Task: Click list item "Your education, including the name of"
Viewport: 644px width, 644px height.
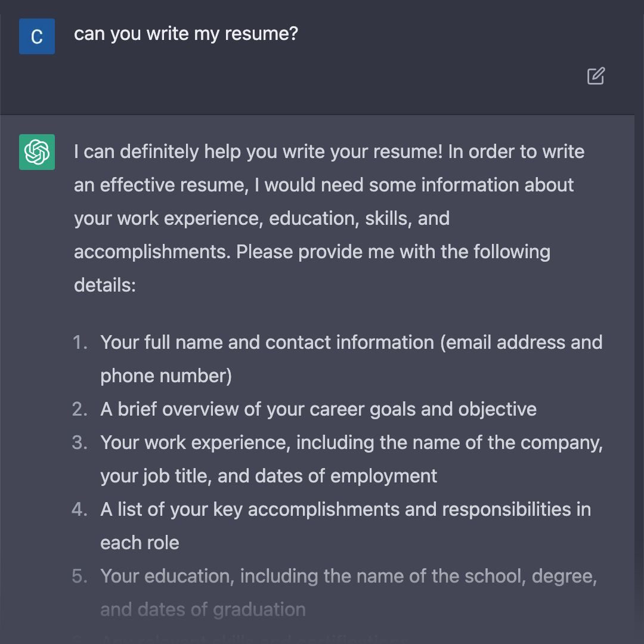Action: tap(349, 576)
